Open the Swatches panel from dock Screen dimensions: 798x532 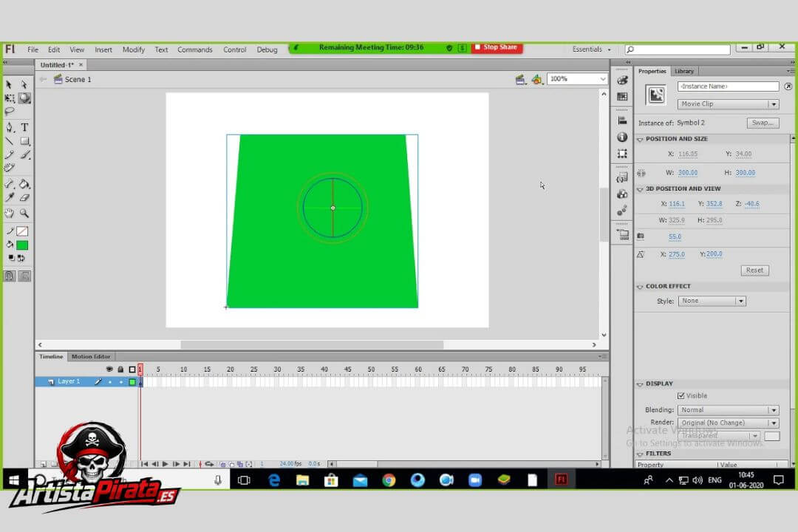click(x=622, y=96)
